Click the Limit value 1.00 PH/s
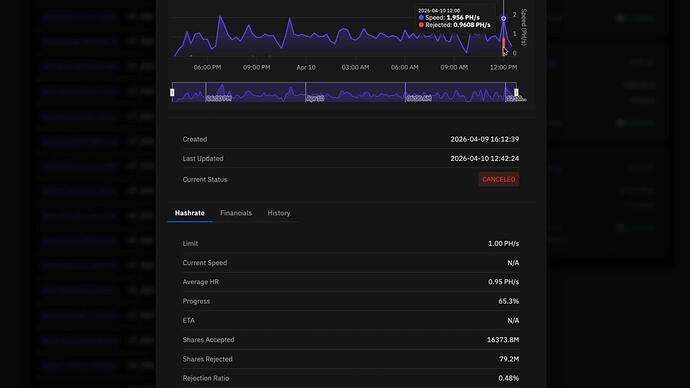 tap(503, 243)
